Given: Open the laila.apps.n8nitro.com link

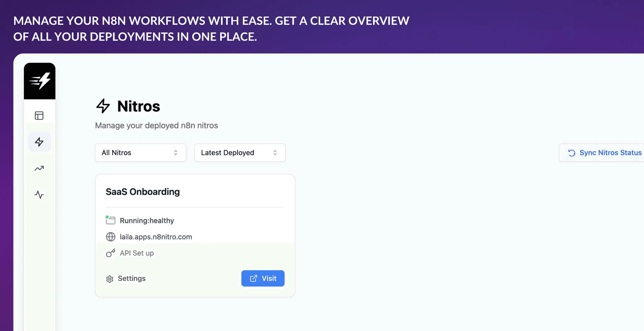Looking at the screenshot, I should click(x=156, y=237).
